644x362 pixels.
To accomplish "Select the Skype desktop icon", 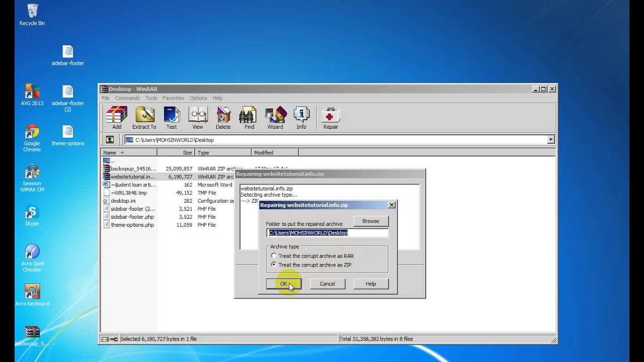I will pos(32,216).
